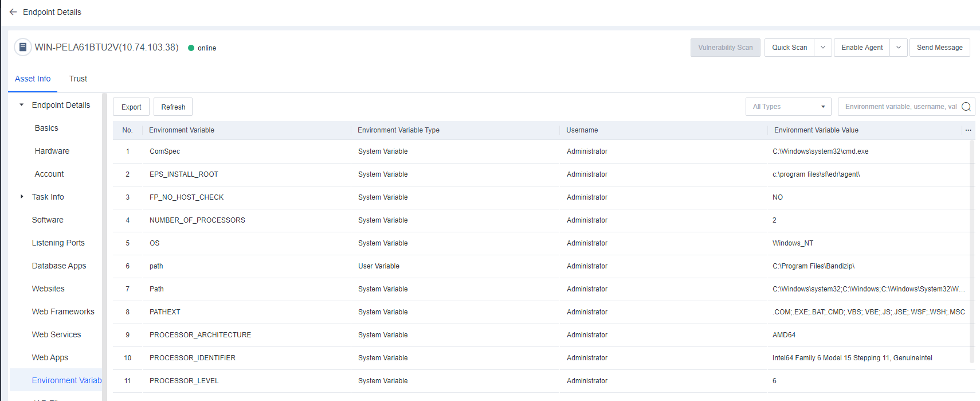The width and height of the screenshot is (980, 401).
Task: Click the Refresh button
Action: pyautogui.click(x=173, y=107)
